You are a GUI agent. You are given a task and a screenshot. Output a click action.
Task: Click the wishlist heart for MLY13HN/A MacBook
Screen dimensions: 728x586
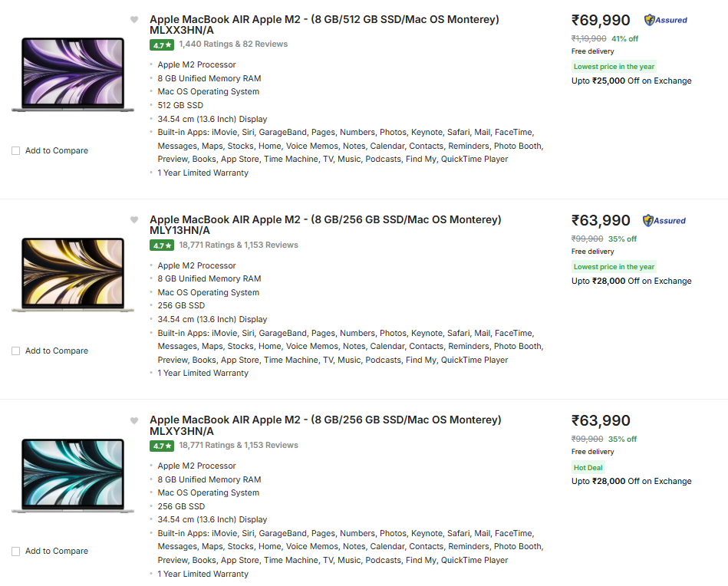pos(134,220)
